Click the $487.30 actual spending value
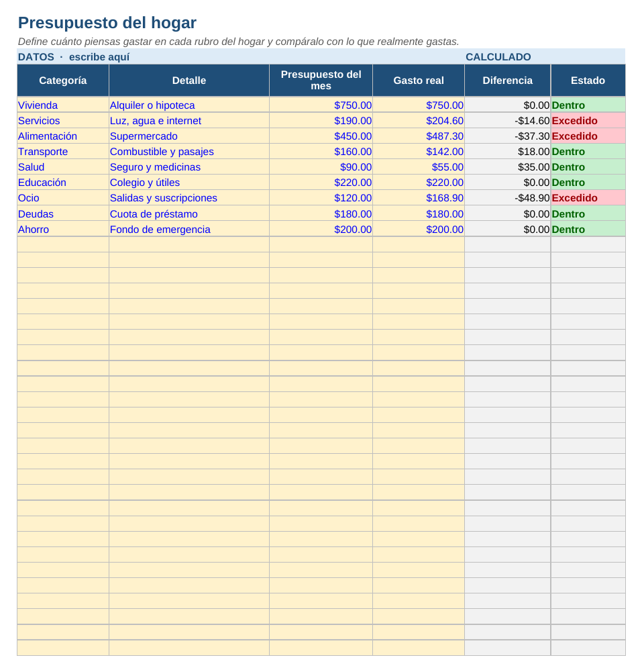 (419, 136)
